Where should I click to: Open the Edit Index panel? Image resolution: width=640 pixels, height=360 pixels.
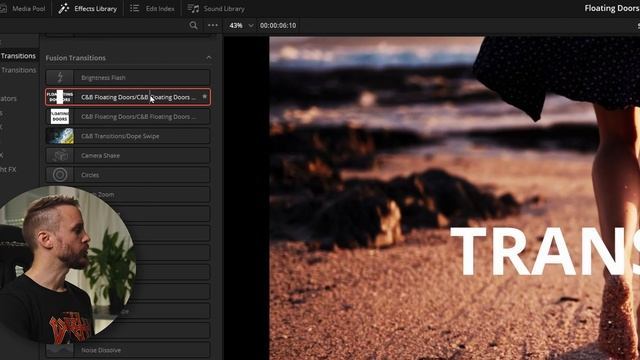tap(152, 8)
